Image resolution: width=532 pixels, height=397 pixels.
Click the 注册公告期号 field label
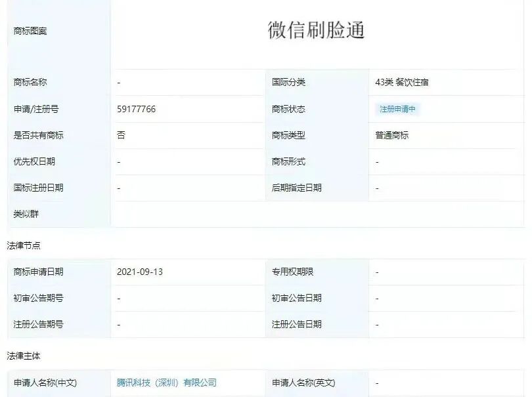tap(38, 324)
